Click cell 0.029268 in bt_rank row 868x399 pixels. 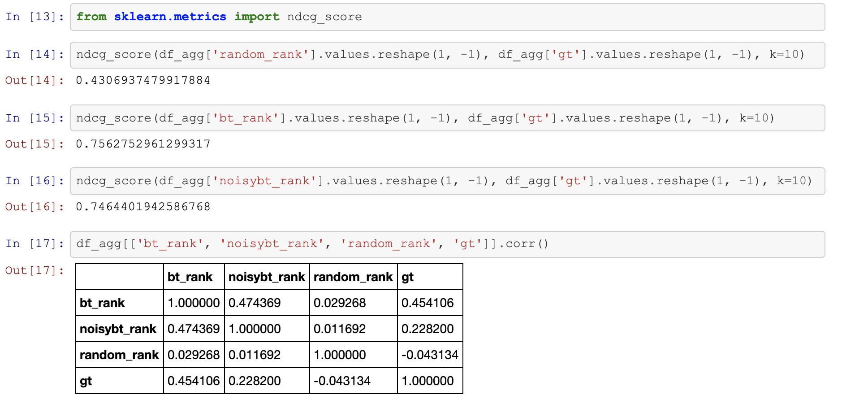354,303
